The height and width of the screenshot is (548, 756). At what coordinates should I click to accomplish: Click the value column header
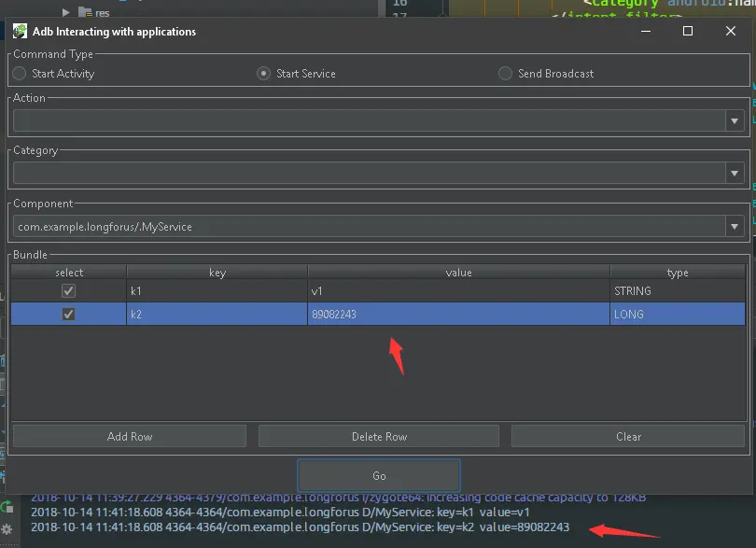pyautogui.click(x=458, y=273)
